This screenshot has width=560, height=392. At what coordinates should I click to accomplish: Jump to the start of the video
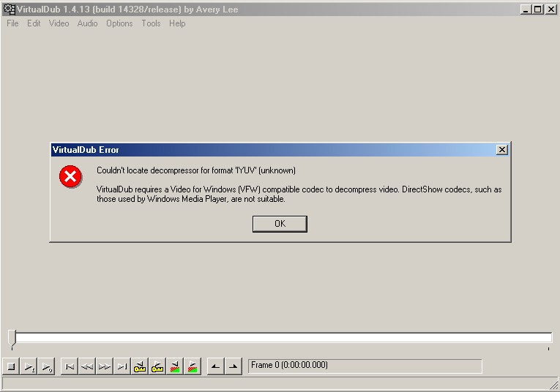tap(70, 366)
